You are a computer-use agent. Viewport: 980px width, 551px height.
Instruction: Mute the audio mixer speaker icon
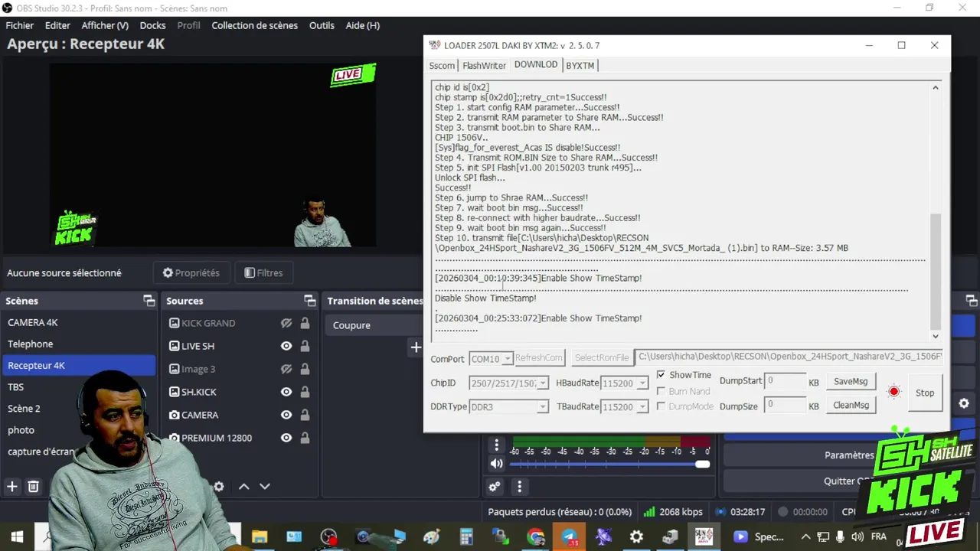(497, 463)
